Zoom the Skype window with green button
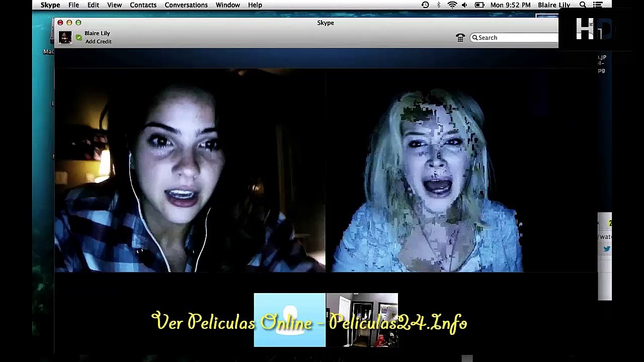The width and height of the screenshot is (644, 362). [x=78, y=23]
